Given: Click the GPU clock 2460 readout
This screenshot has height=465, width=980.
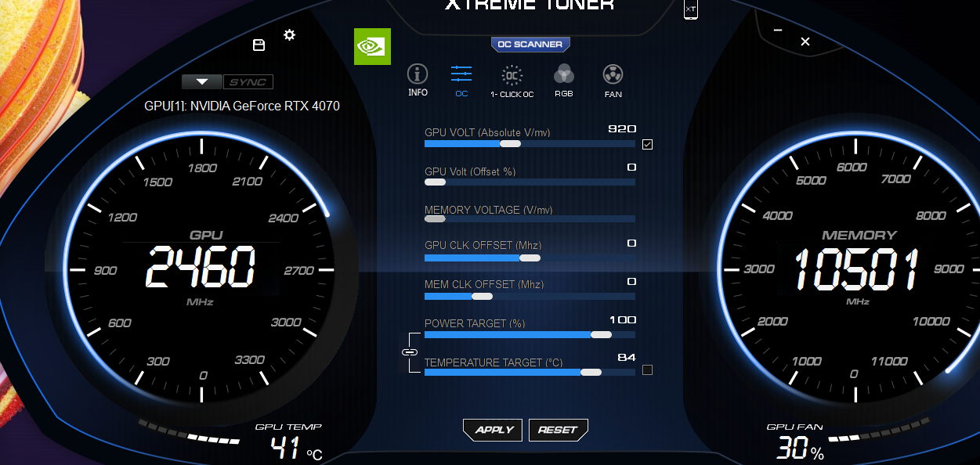Looking at the screenshot, I should 201,268.
